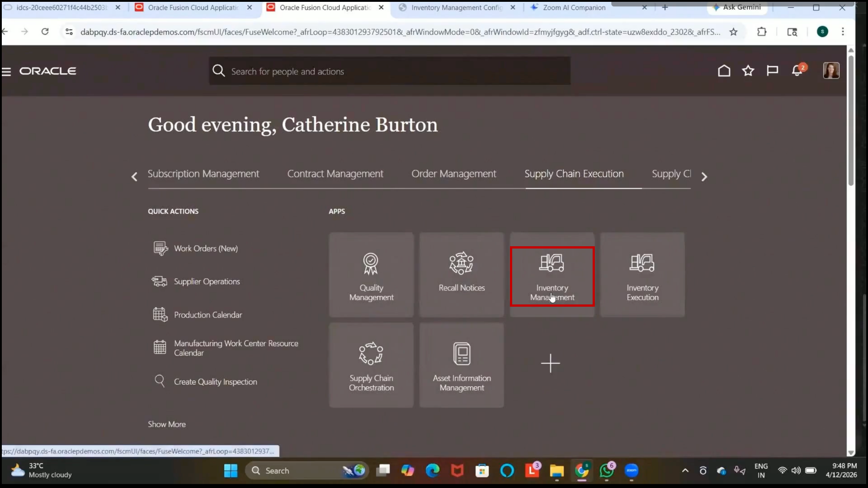Viewport: 868px width, 488px height.
Task: Open Windows Start menu
Action: (231, 471)
